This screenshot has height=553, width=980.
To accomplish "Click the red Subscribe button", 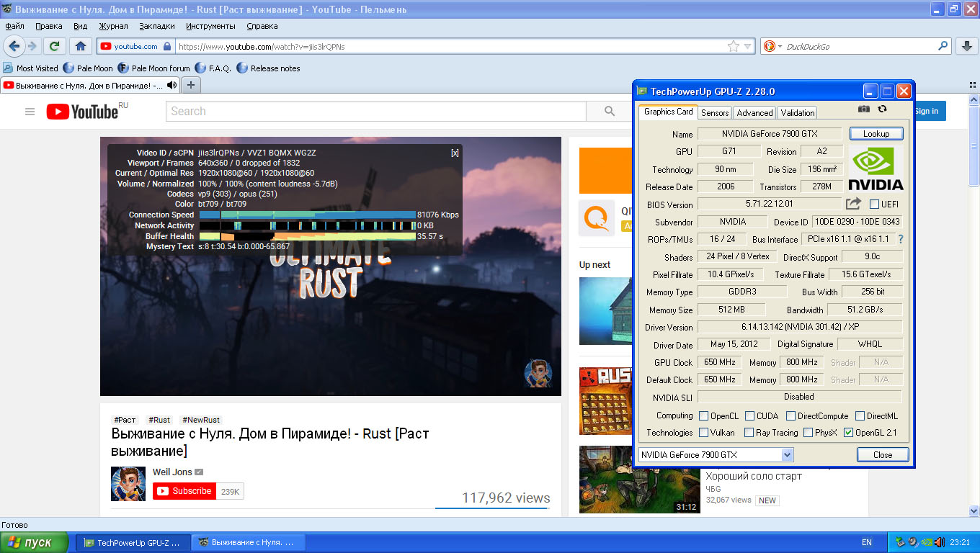I will pos(184,491).
